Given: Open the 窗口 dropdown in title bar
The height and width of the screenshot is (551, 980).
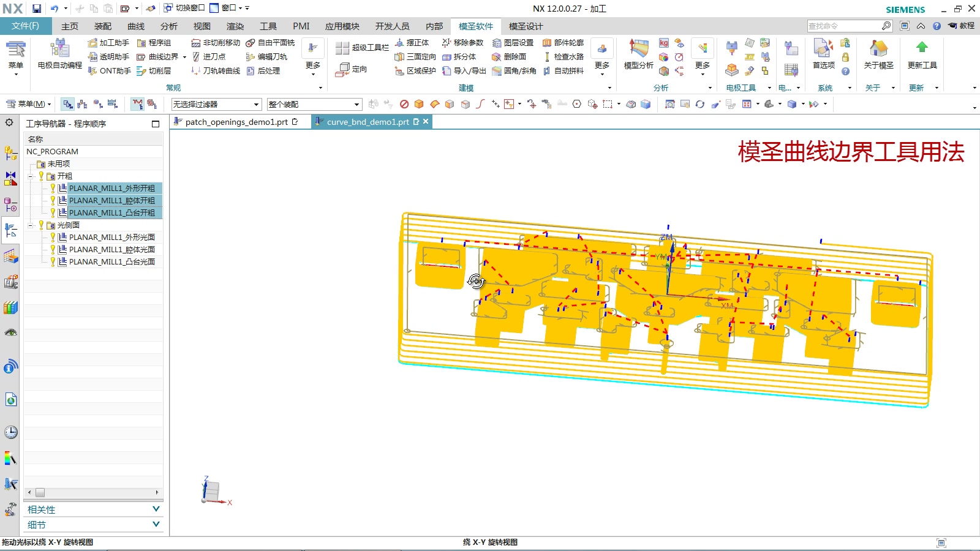Looking at the screenshot, I should [x=227, y=9].
